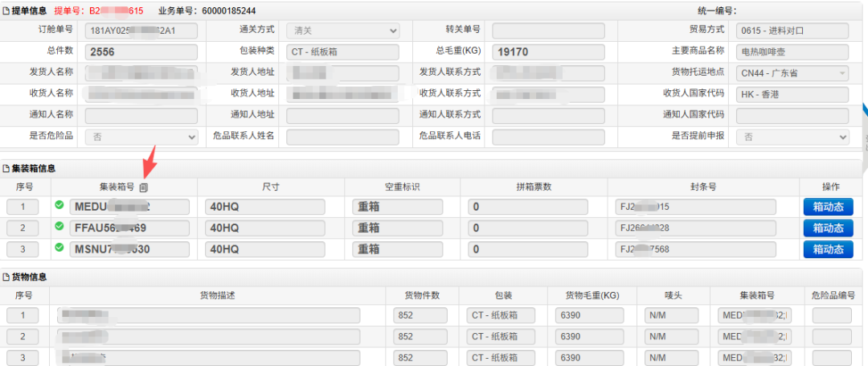Screen dimensions: 868x366
Task: Click the 包装种类 field CT - 纸板箱
Action: [342, 52]
